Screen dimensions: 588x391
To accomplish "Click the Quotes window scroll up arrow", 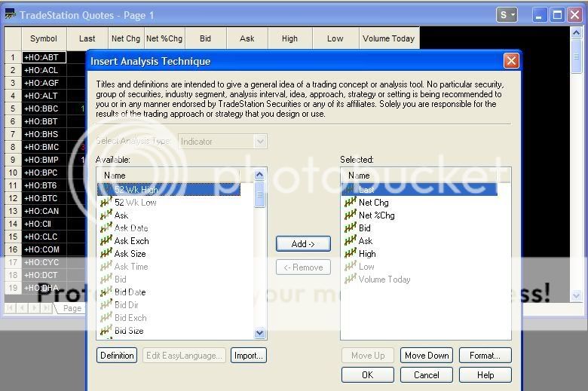I will [x=577, y=33].
